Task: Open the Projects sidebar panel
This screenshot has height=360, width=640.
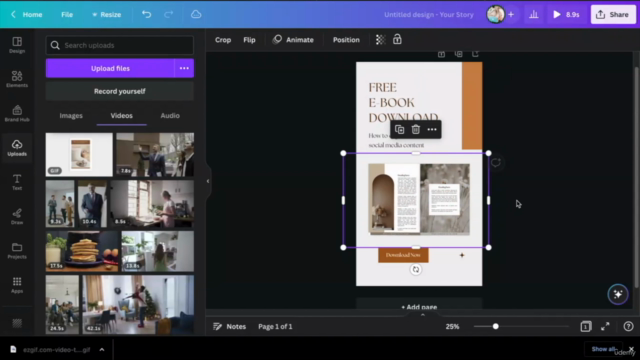Action: tap(17, 251)
